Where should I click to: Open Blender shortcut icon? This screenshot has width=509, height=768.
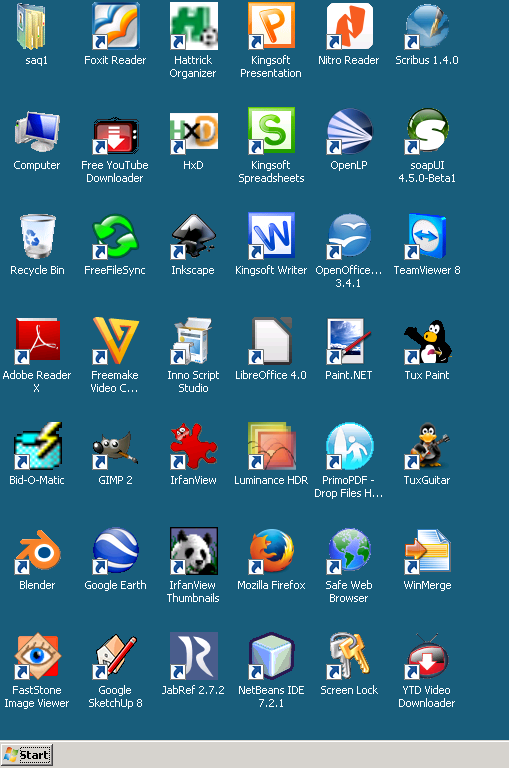(x=37, y=551)
